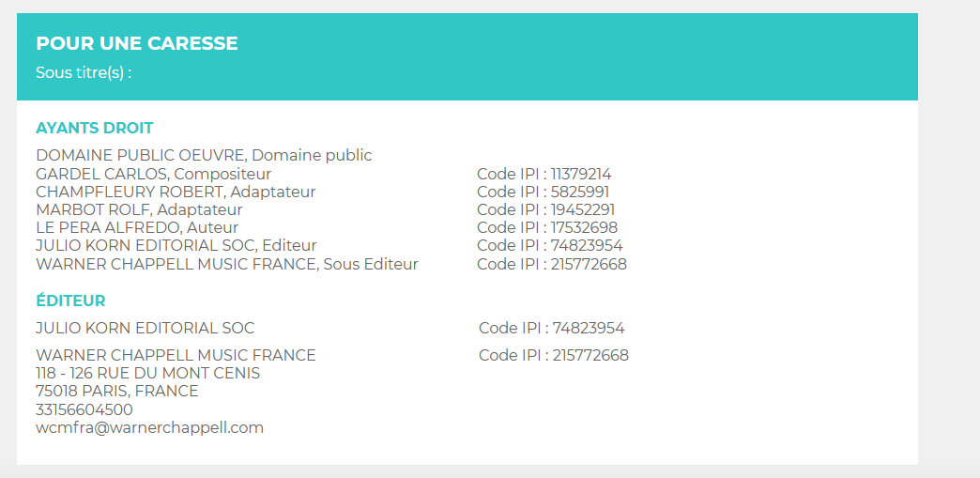The height and width of the screenshot is (478, 980).
Task: Click Code IPI 19452291
Action: (545, 209)
